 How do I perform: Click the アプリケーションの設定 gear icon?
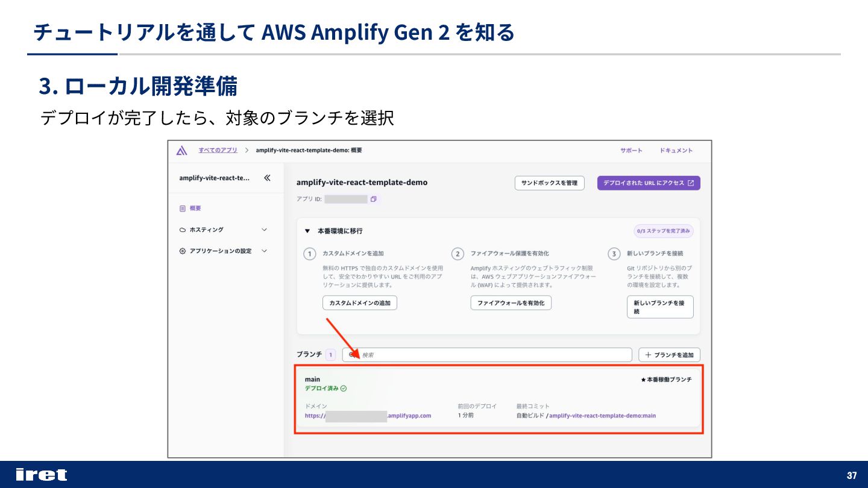[x=183, y=251]
